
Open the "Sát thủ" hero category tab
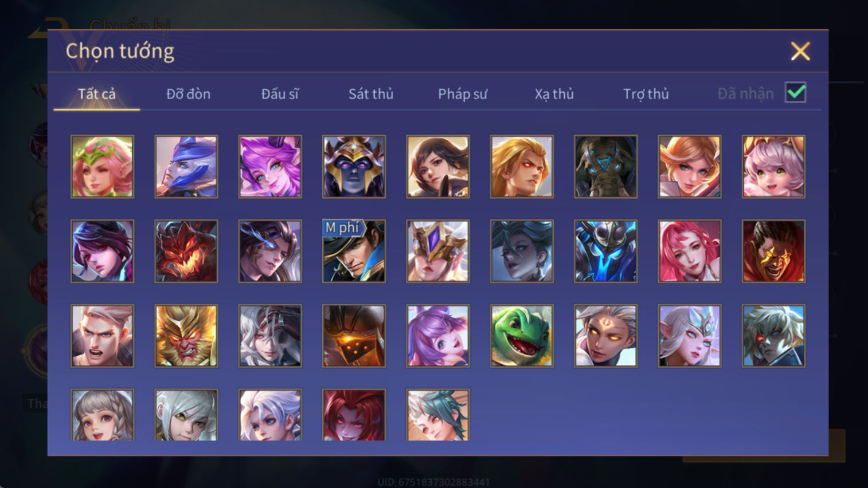tap(371, 94)
